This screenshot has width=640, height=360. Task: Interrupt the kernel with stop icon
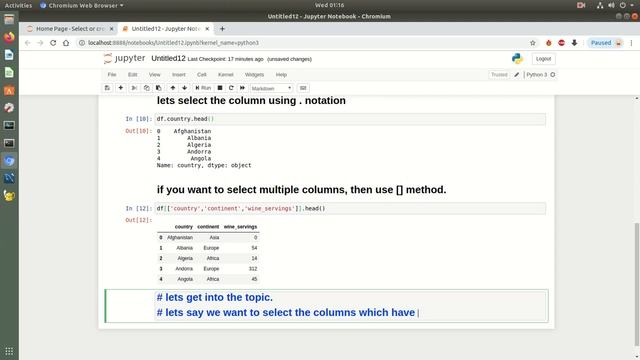tap(220, 88)
